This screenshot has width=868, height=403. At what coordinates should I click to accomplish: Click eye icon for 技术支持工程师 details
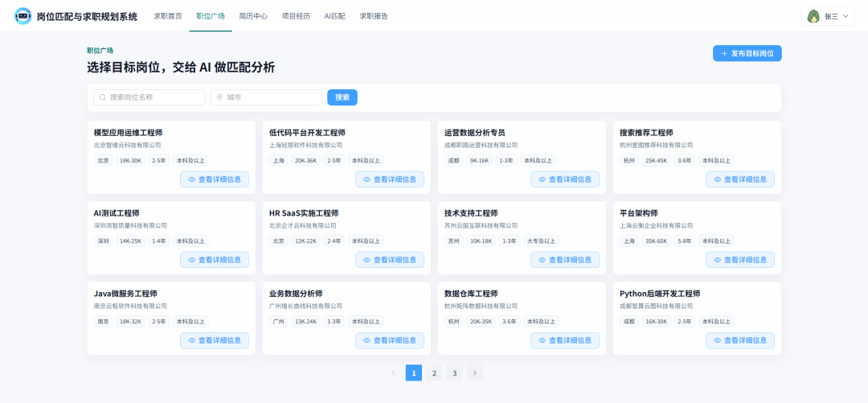pos(542,260)
